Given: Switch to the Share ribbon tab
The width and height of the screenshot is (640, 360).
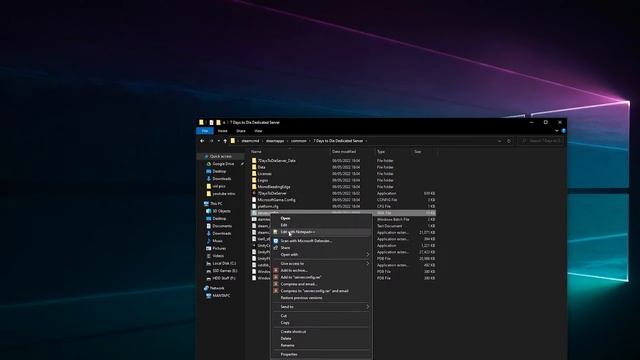Looking at the screenshot, I should tap(241, 131).
